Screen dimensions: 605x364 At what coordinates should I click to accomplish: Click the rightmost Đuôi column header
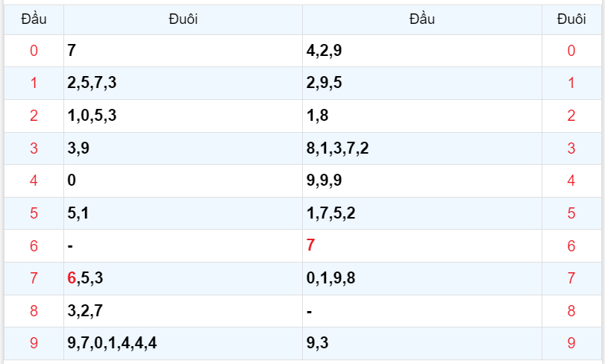[571, 19]
